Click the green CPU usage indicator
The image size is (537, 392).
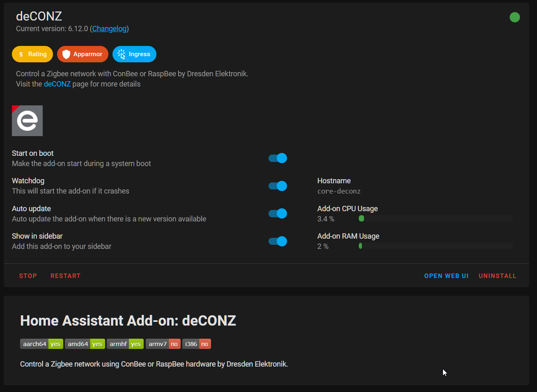361,218
